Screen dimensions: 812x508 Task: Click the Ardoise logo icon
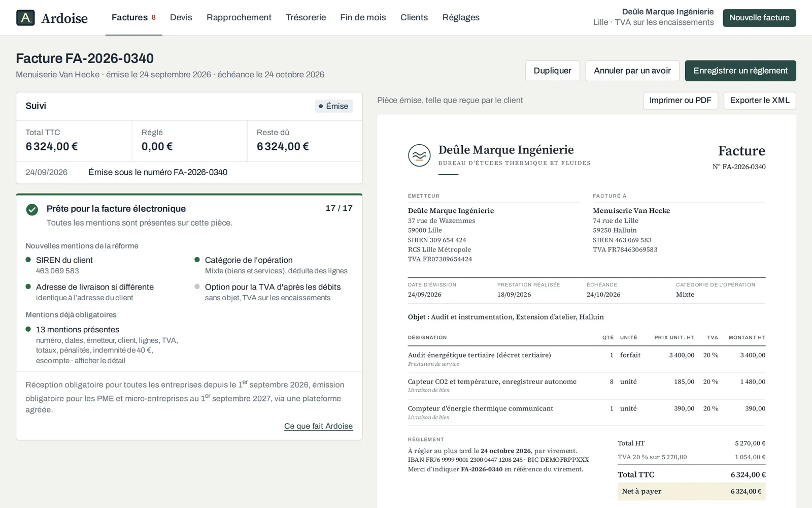tap(25, 18)
